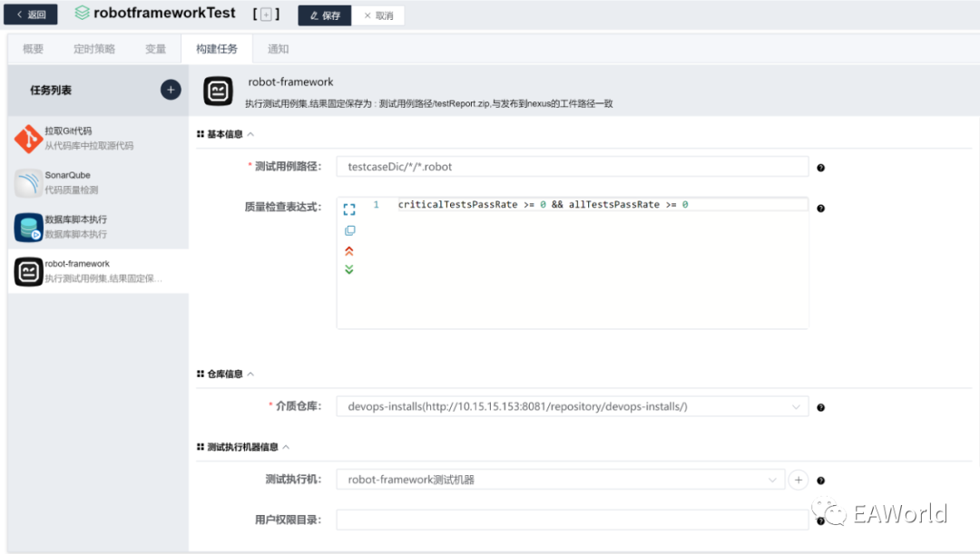
Task: Open the 通知 tab
Action: [x=279, y=49]
